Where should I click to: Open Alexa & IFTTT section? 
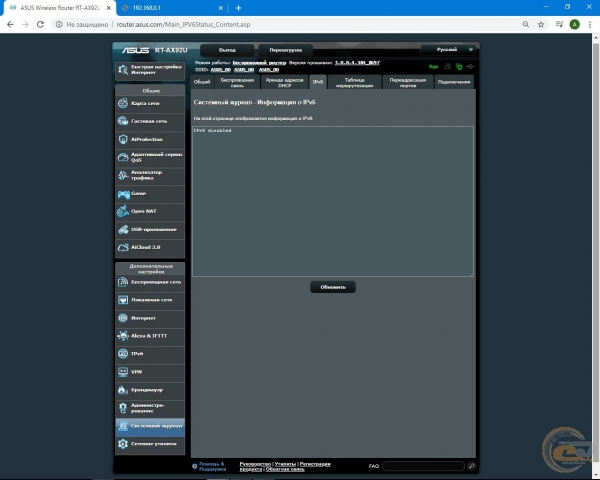coord(149,335)
